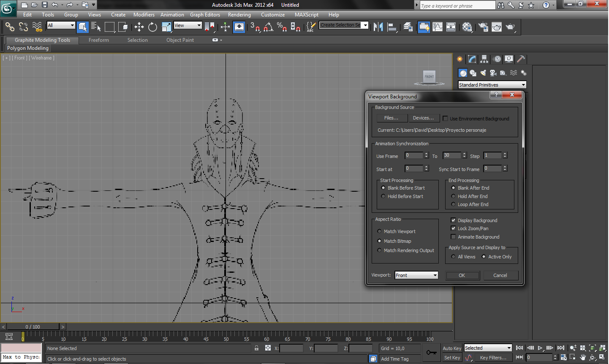
Task: Open the Utilities hammer panel
Action: (521, 59)
